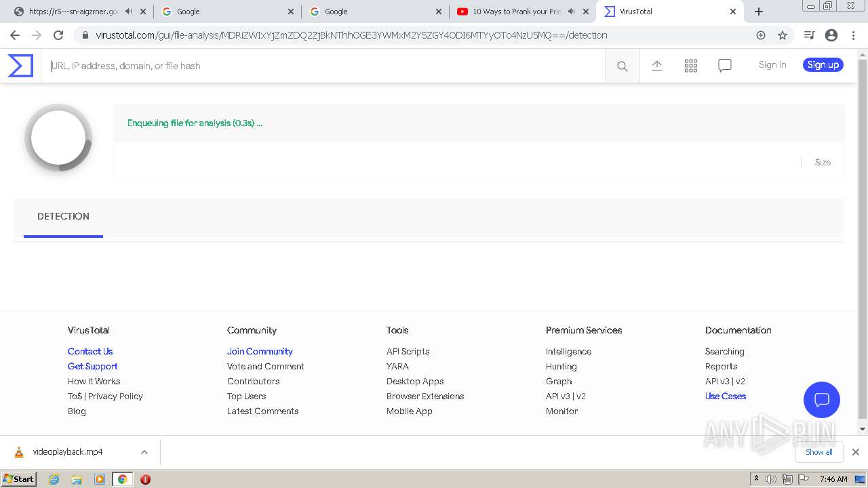Close the downloads bar
Image resolution: width=868 pixels, height=488 pixels.
coord(855,452)
